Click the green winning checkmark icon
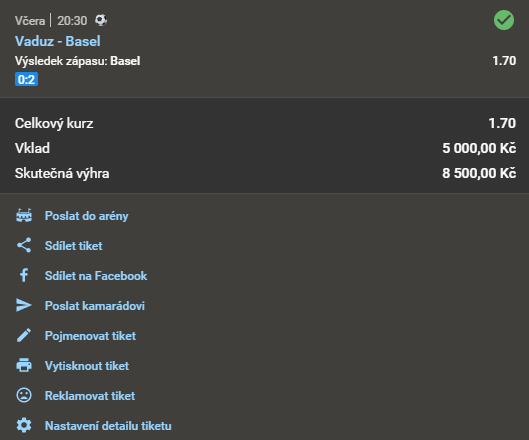 click(x=504, y=20)
